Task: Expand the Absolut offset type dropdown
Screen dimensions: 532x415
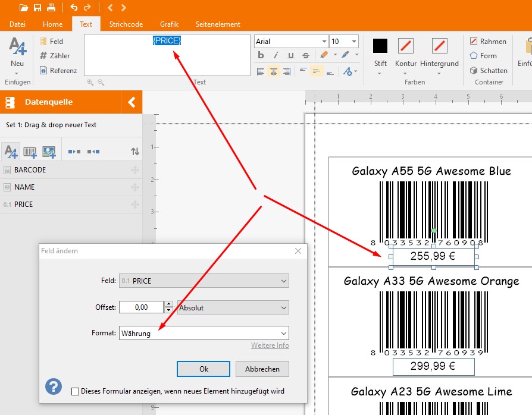Action: pos(233,308)
